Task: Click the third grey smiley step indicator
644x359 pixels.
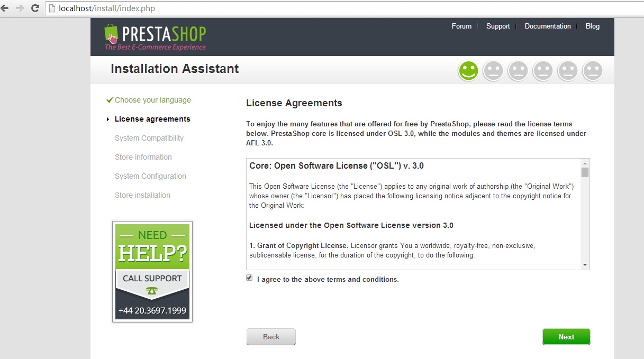Action: click(x=518, y=71)
